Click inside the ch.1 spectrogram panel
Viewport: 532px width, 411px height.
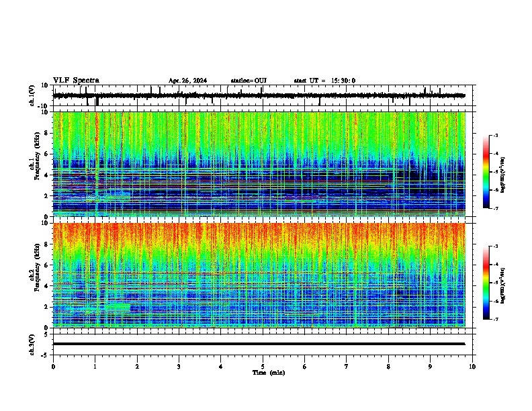[x=259, y=164]
